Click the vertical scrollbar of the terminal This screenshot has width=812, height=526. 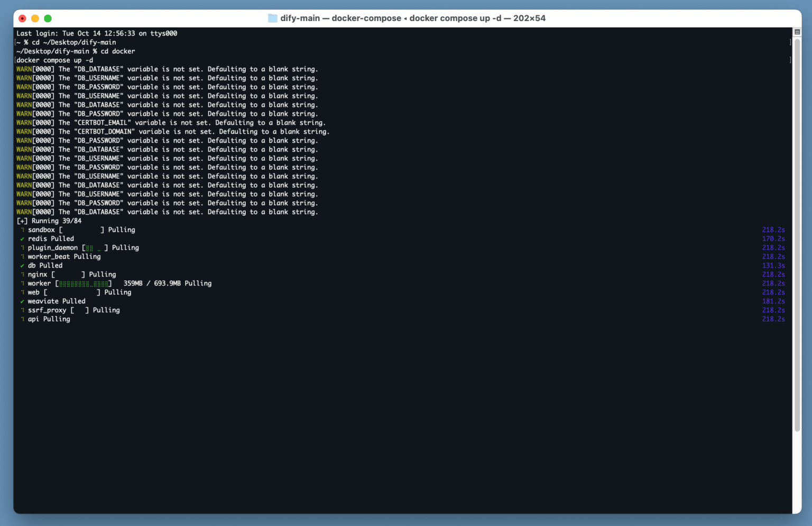(x=797, y=233)
